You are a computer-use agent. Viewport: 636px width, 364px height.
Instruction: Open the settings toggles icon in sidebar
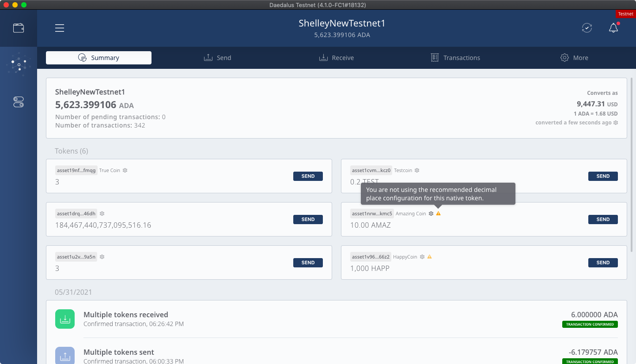pyautogui.click(x=19, y=102)
